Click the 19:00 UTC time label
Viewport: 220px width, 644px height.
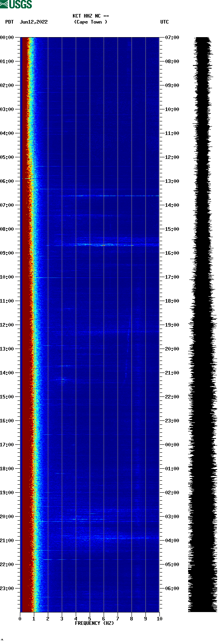point(172,325)
